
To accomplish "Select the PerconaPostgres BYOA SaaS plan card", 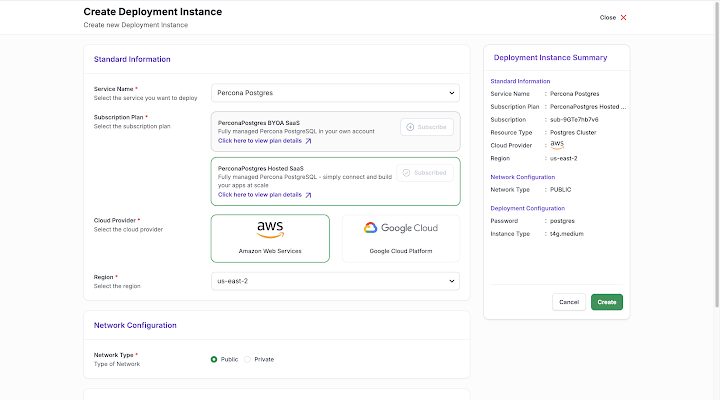I will (x=335, y=131).
